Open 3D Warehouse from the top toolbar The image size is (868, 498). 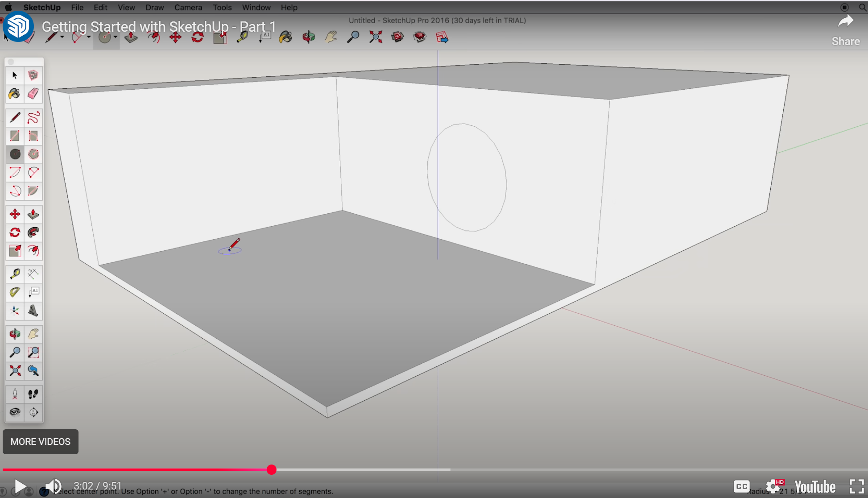(397, 37)
